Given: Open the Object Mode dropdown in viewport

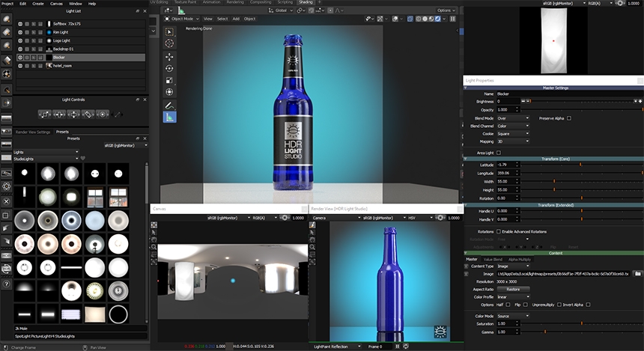Looking at the screenshot, I should tap(181, 19).
